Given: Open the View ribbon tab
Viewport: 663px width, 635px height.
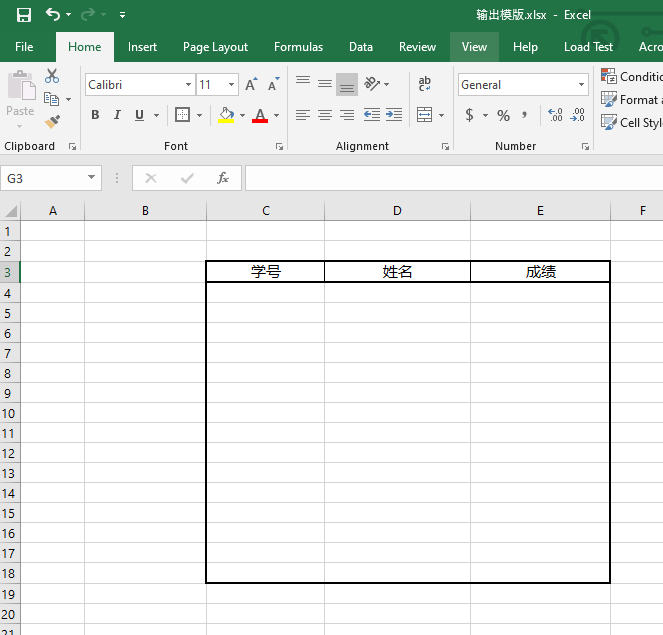Looking at the screenshot, I should (x=474, y=47).
